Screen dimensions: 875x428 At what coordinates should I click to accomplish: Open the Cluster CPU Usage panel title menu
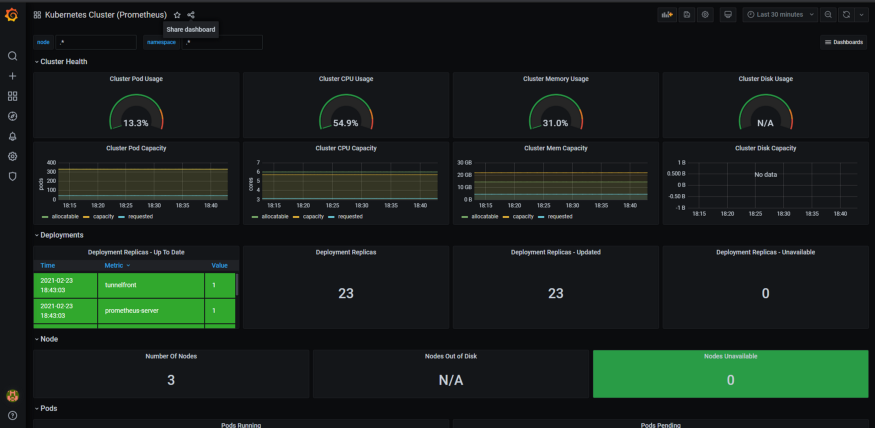[346, 79]
